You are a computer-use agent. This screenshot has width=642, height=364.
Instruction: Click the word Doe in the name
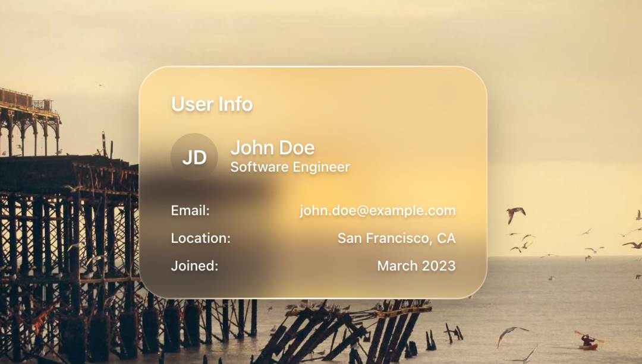coord(298,148)
